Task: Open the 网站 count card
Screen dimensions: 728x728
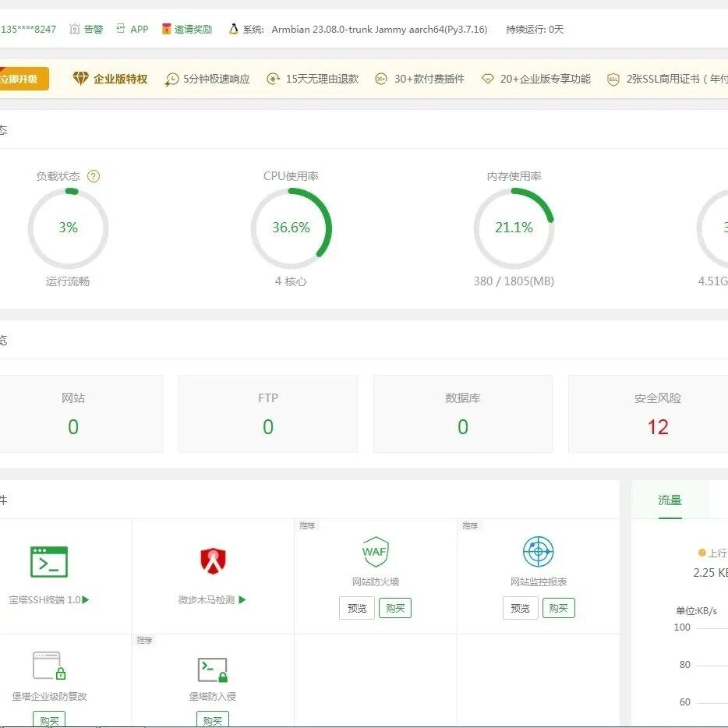Action: point(73,414)
